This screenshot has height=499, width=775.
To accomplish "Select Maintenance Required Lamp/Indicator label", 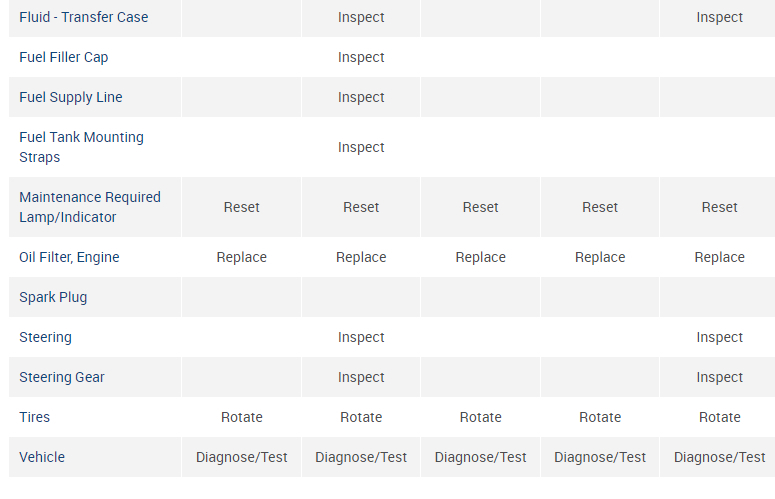I will click(x=89, y=207).
